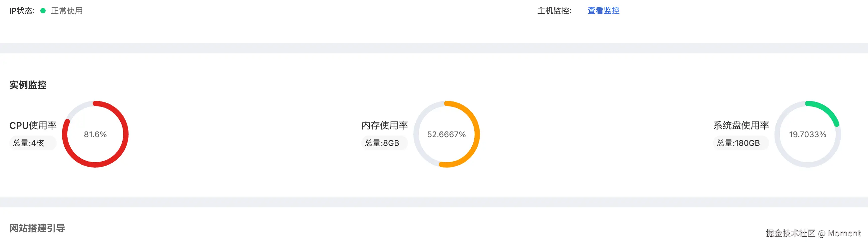Click the 网站搭建引导 section heading

37,228
